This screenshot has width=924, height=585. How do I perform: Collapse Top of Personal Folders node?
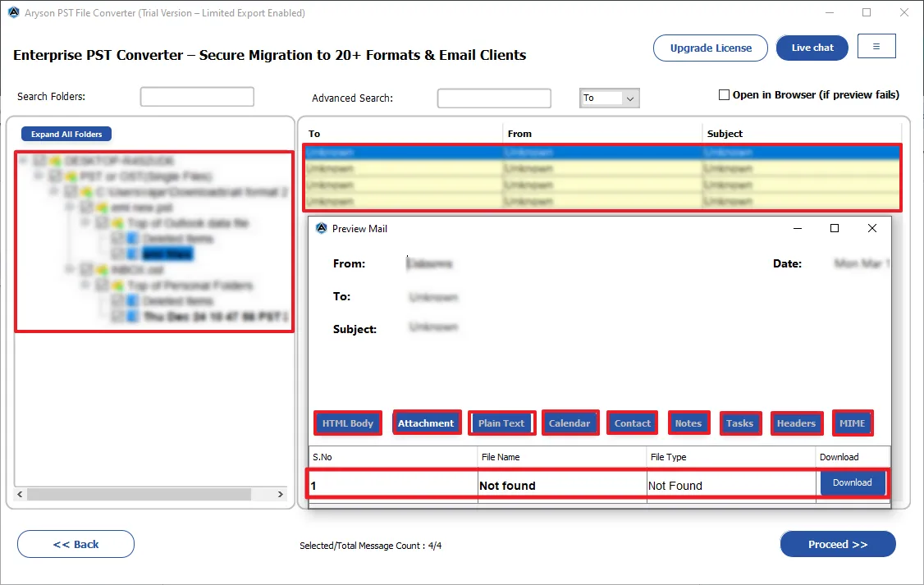85,286
